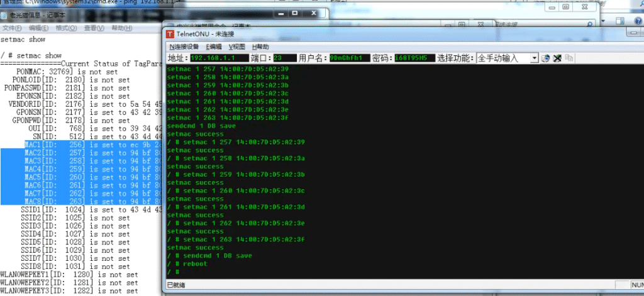This screenshot has height=296, width=644.
Task: Click the TelnetONU - 未连接 title text
Action: point(206,35)
